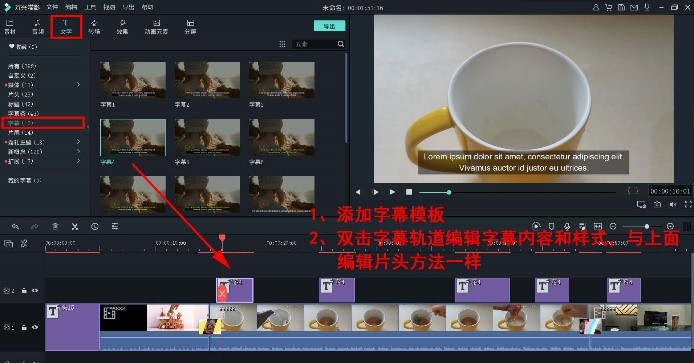This screenshot has height=363, width=694.
Task: Enter full screen preview
Action: pos(688,205)
